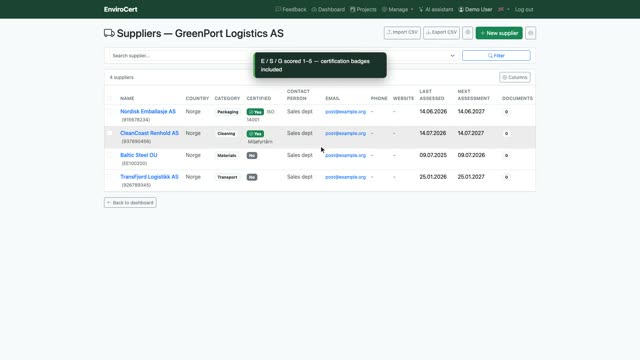Click the 09.07.2026 next assessment date
The image size is (640, 360).
pos(471,155)
